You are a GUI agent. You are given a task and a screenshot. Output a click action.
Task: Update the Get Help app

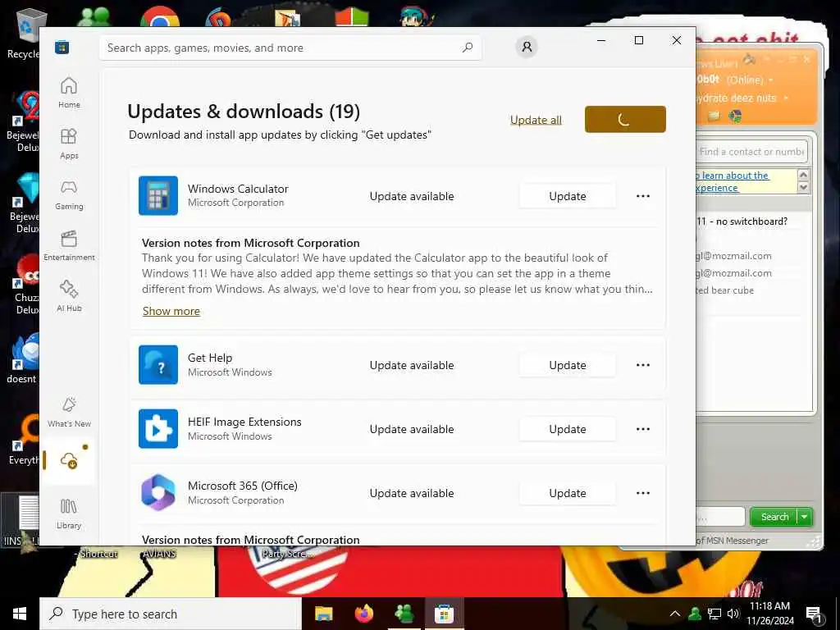tap(568, 365)
